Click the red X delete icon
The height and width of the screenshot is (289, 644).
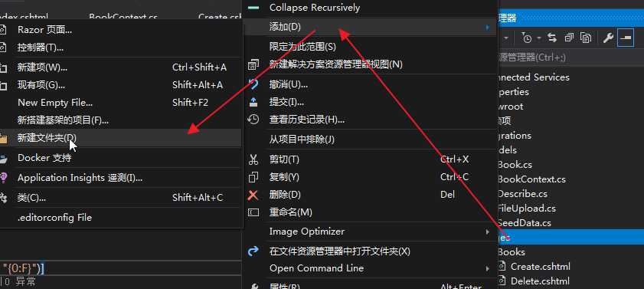(x=253, y=195)
